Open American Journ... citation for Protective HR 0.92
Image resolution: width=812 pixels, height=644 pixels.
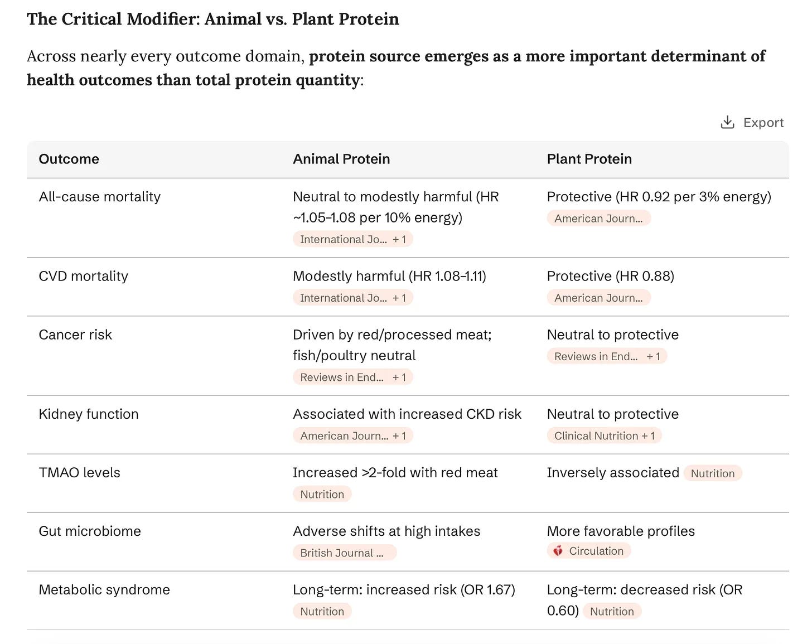coord(598,219)
